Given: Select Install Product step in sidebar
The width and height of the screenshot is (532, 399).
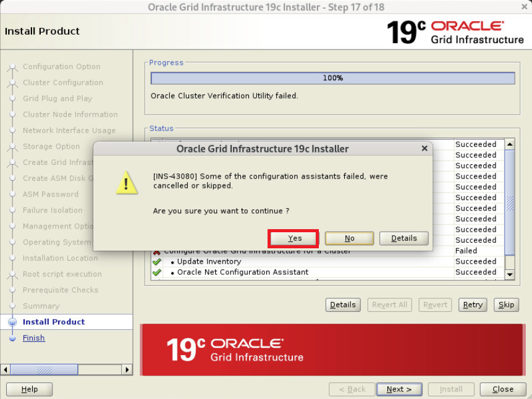Looking at the screenshot, I should [x=54, y=322].
